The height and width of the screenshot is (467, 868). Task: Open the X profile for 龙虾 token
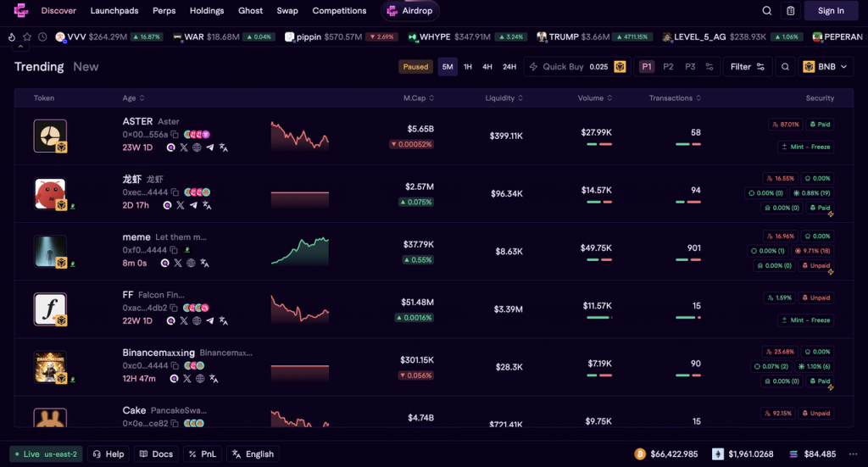coord(180,205)
